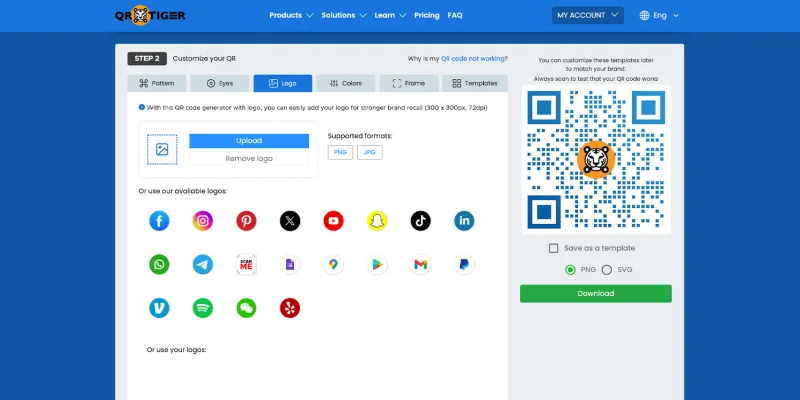800x400 pixels.
Task: Switch to the Eyes tab
Action: [220, 83]
